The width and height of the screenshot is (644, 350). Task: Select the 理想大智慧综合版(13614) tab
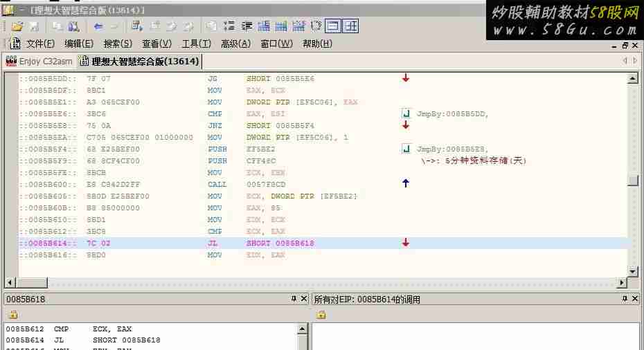pyautogui.click(x=140, y=62)
